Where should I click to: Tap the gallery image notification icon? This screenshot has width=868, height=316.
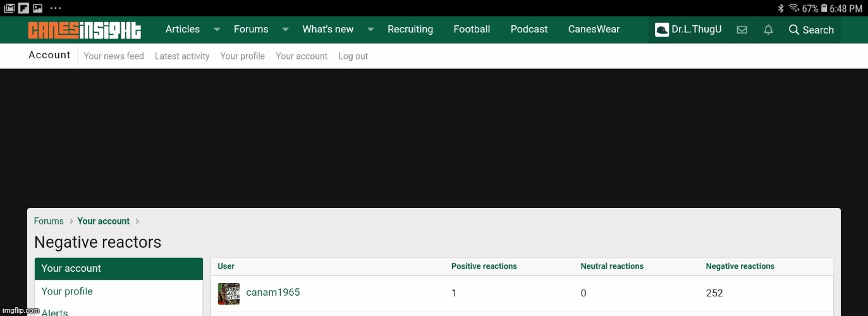[38, 8]
